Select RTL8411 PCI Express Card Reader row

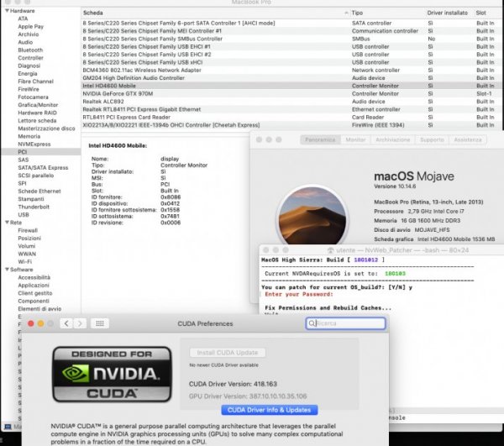pos(291,118)
